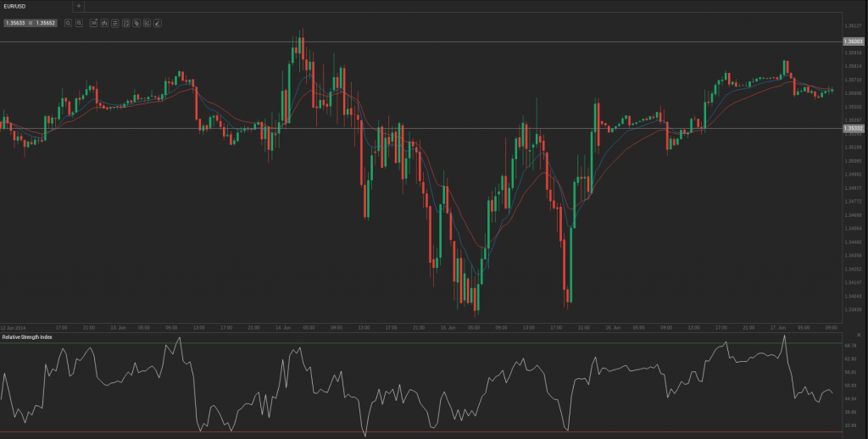Switch to the EUR/USD chart tab
Image resolution: width=868 pixels, height=439 pixels.
pos(17,6)
